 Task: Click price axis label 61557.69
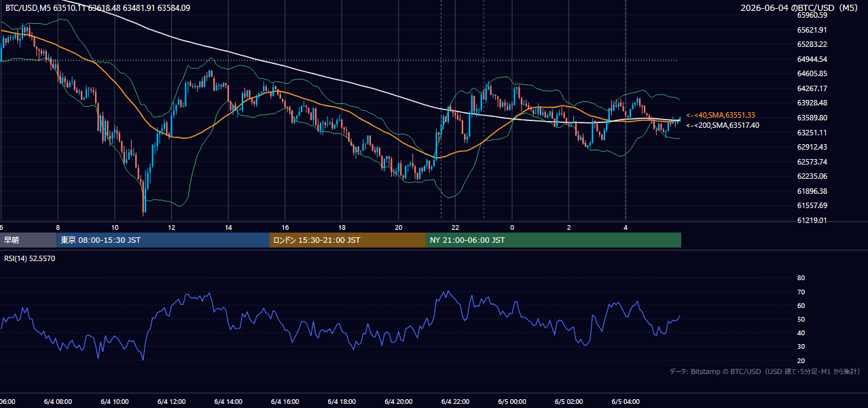pyautogui.click(x=812, y=205)
